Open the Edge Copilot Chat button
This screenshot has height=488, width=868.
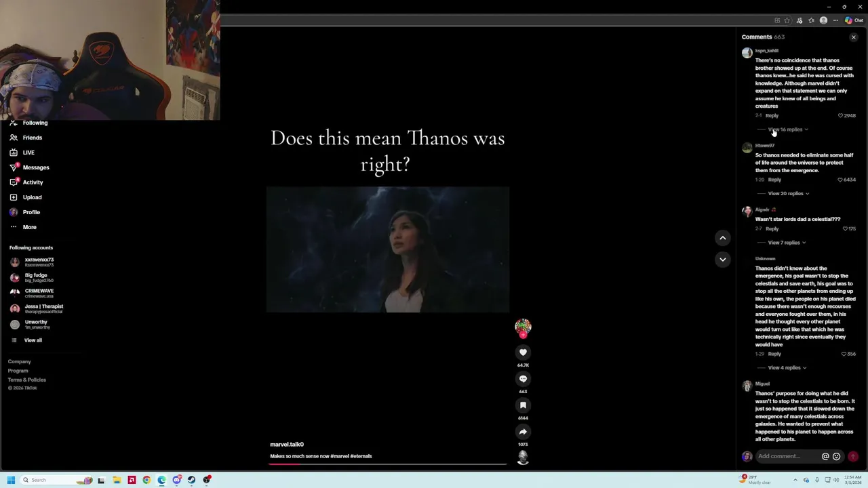(854, 20)
